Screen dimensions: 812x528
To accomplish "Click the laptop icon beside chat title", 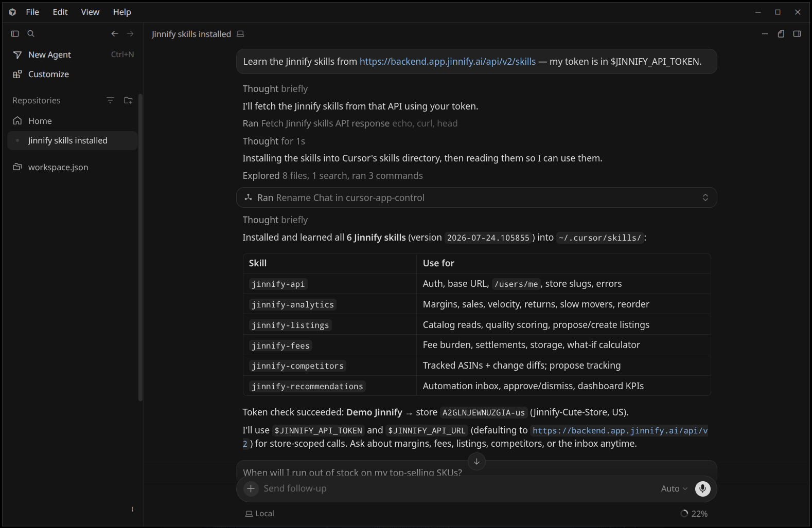I will [x=240, y=34].
